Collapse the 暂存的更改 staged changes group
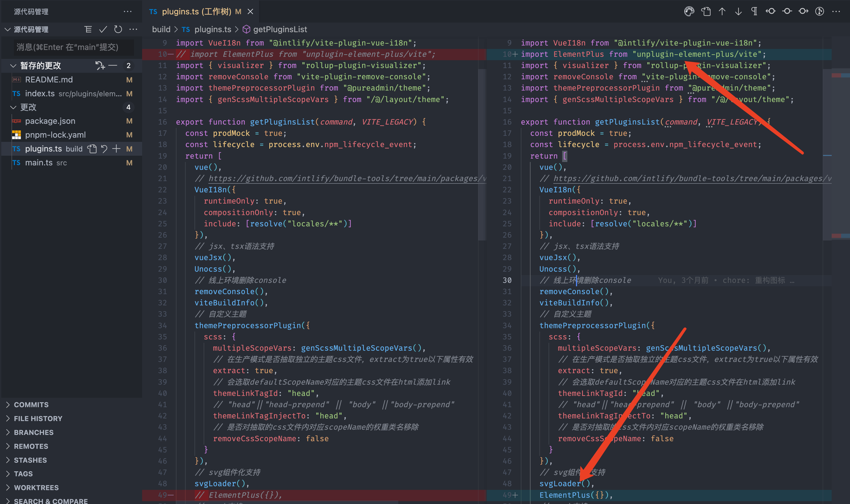 13,65
